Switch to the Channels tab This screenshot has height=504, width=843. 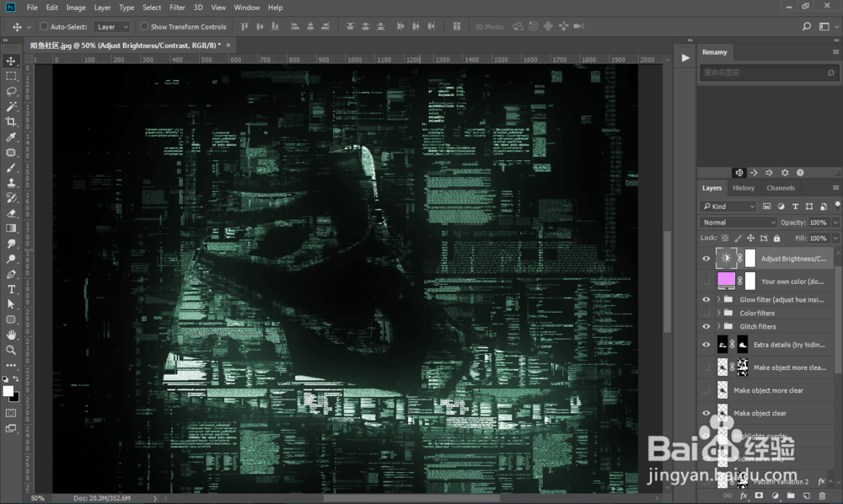[x=781, y=188]
